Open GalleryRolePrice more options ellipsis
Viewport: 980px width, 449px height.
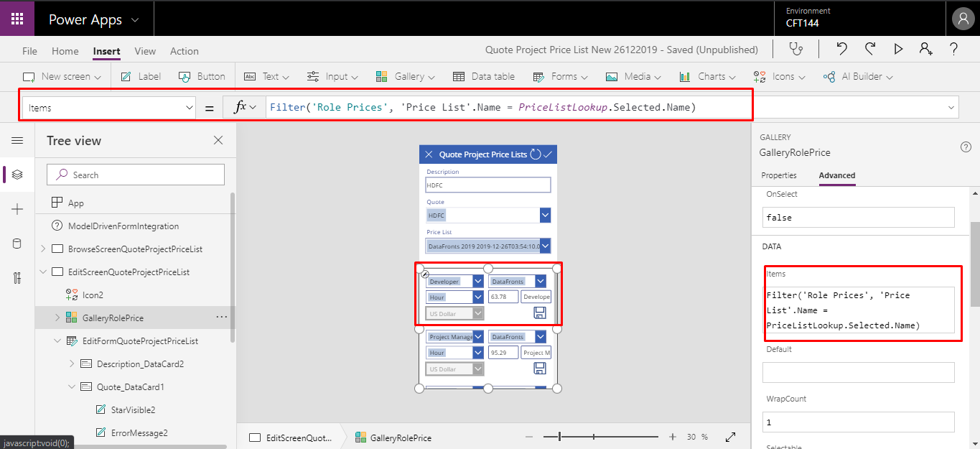(222, 317)
